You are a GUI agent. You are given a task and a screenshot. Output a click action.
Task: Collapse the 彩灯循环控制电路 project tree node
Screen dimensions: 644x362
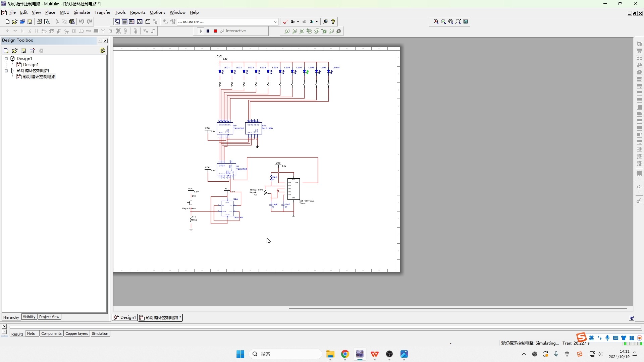pos(6,71)
